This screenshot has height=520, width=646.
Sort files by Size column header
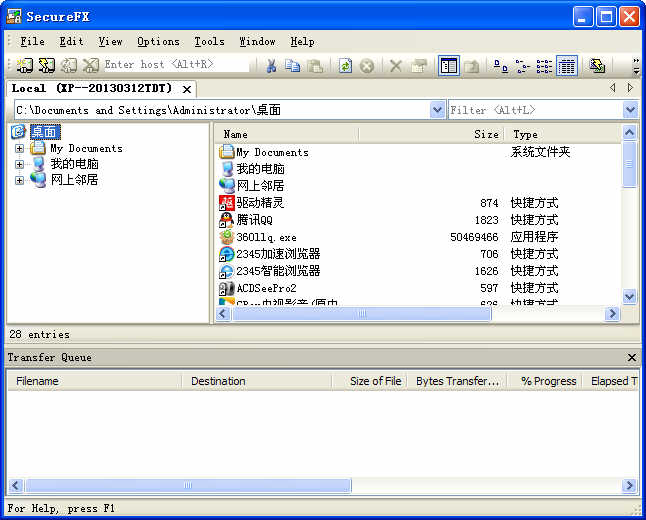click(486, 134)
